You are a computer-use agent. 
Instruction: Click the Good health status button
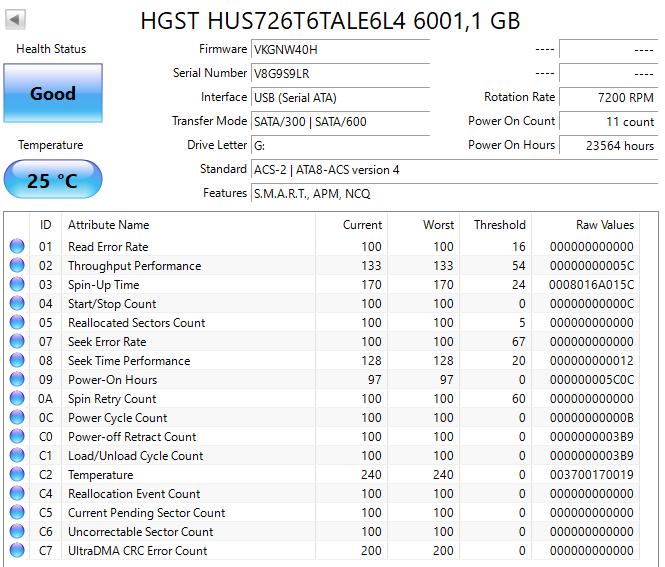click(x=52, y=94)
